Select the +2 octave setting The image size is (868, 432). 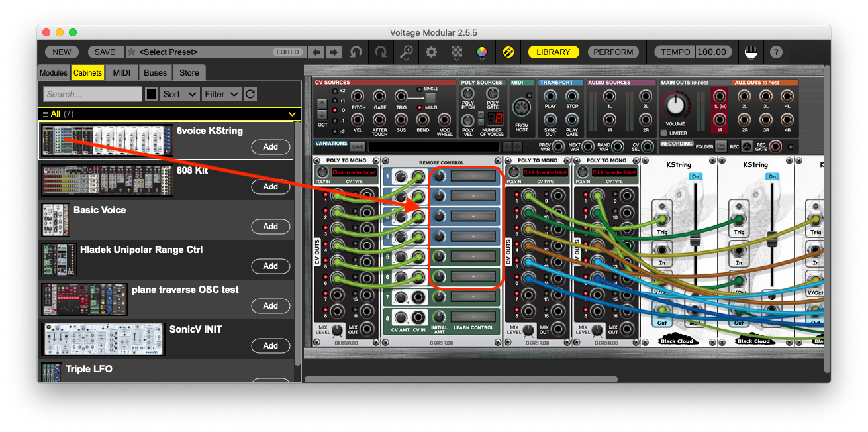click(x=335, y=91)
